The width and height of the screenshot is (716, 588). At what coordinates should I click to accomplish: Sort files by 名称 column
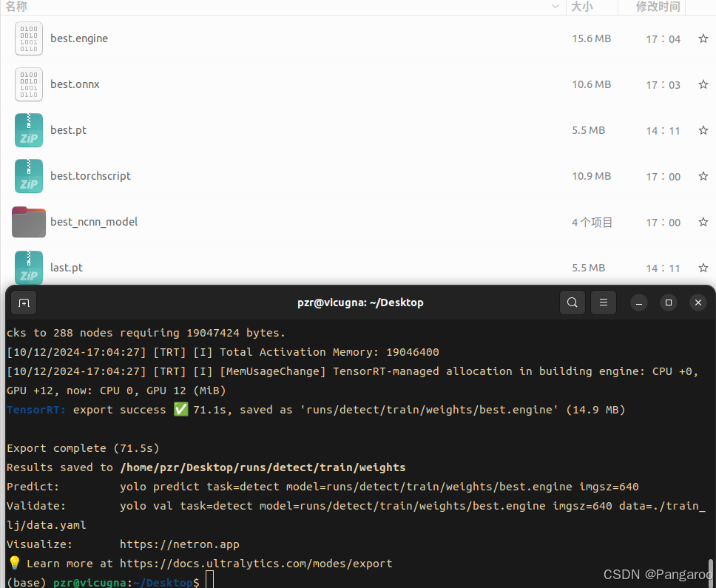pos(283,7)
